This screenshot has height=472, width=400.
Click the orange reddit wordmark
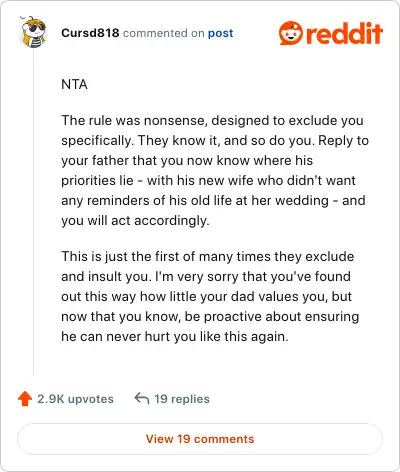(x=344, y=33)
